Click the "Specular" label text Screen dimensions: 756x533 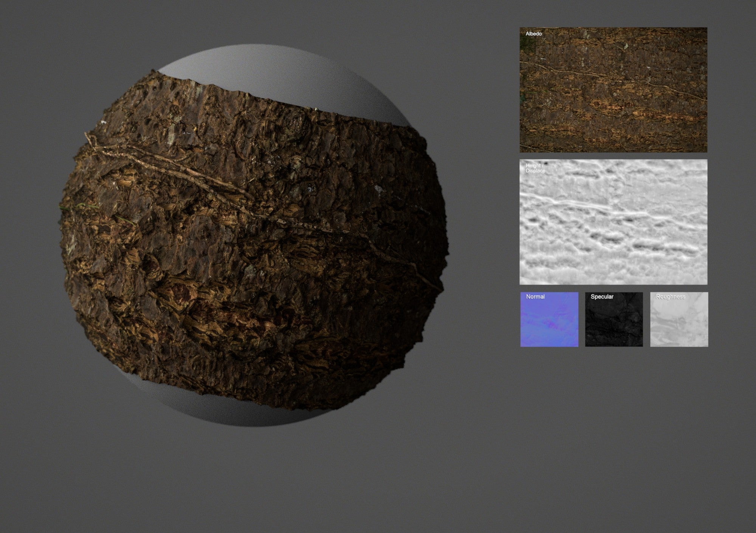coord(602,297)
